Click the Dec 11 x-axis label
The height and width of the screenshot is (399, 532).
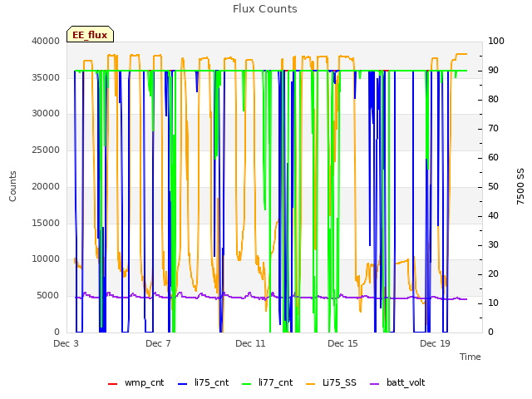(250, 343)
